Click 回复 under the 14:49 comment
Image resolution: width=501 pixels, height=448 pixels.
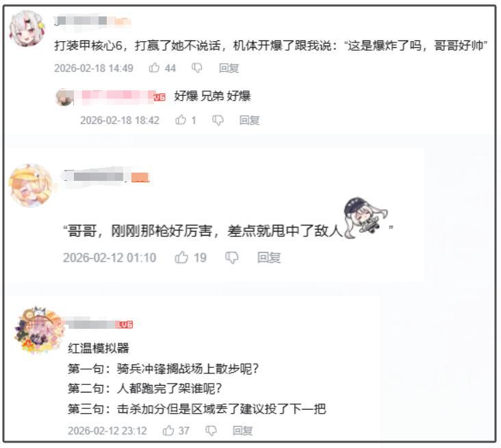point(229,68)
